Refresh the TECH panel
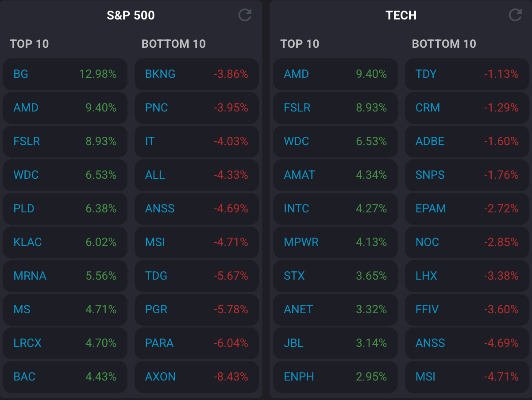Image resolution: width=532 pixels, height=400 pixels. [x=515, y=15]
